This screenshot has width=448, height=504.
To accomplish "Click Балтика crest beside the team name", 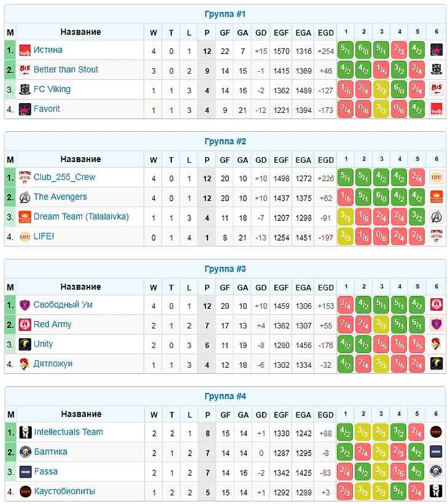I will (25, 452).
